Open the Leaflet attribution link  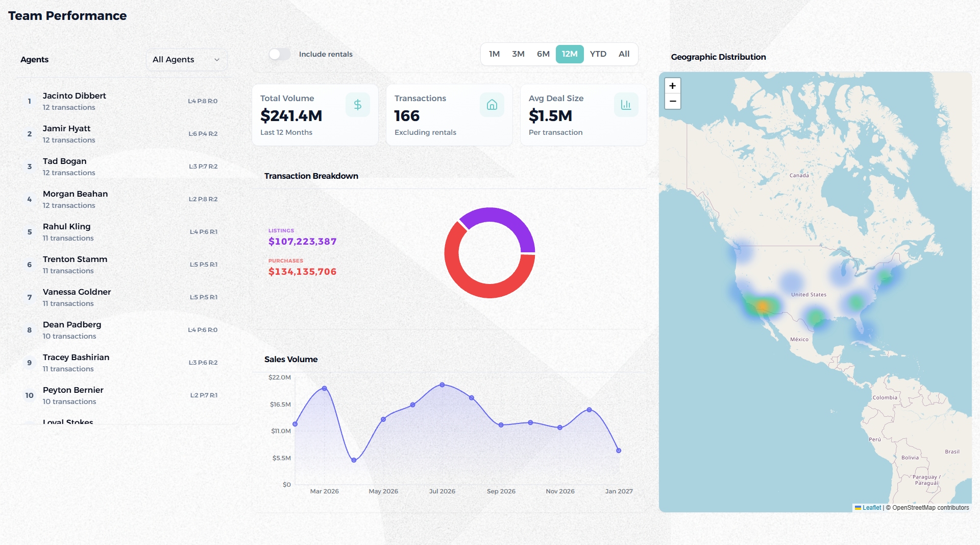tap(871, 508)
